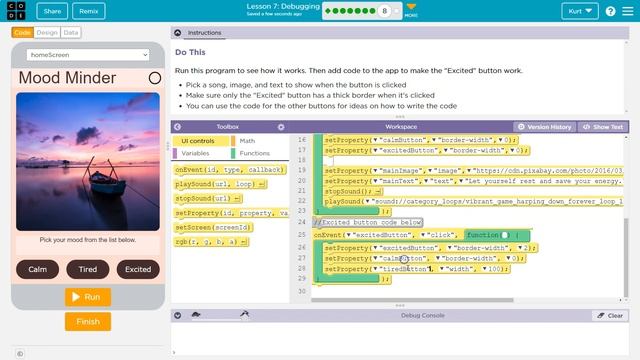Click level 8 progress bubble
The height and width of the screenshot is (360, 640).
coord(384,11)
